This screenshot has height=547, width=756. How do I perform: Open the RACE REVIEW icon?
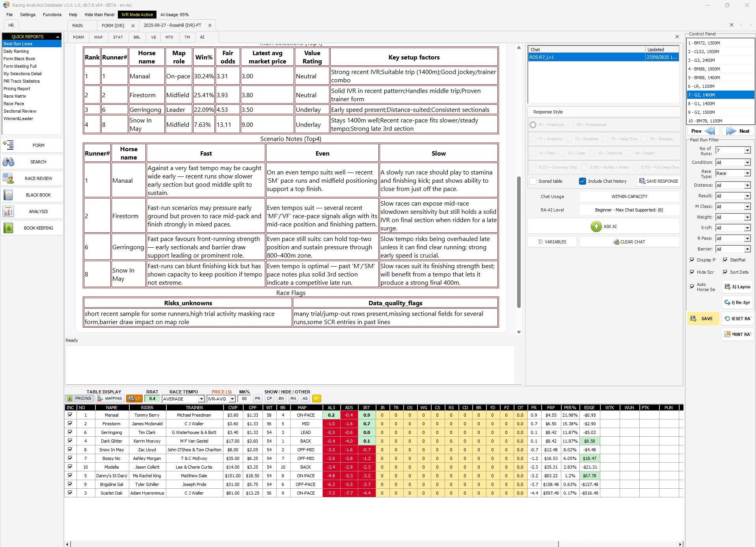click(8, 178)
